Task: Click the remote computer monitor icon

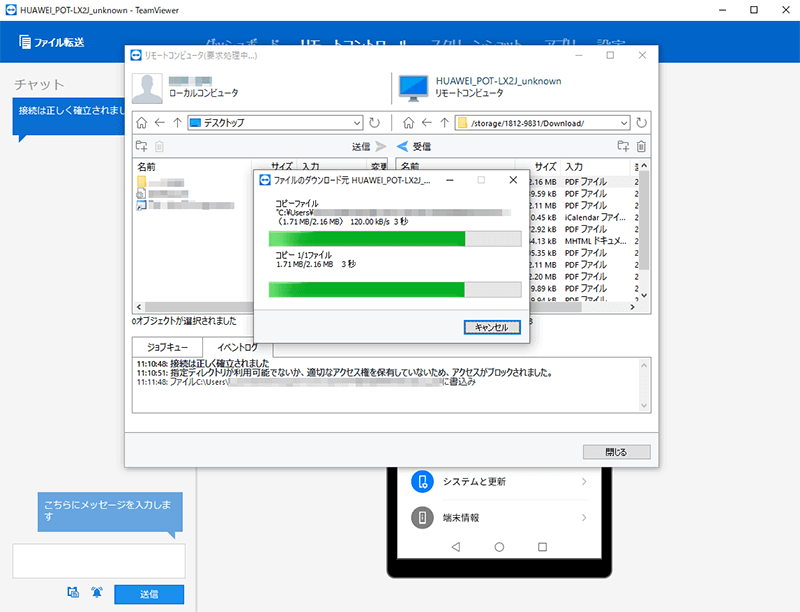Action: 413,88
